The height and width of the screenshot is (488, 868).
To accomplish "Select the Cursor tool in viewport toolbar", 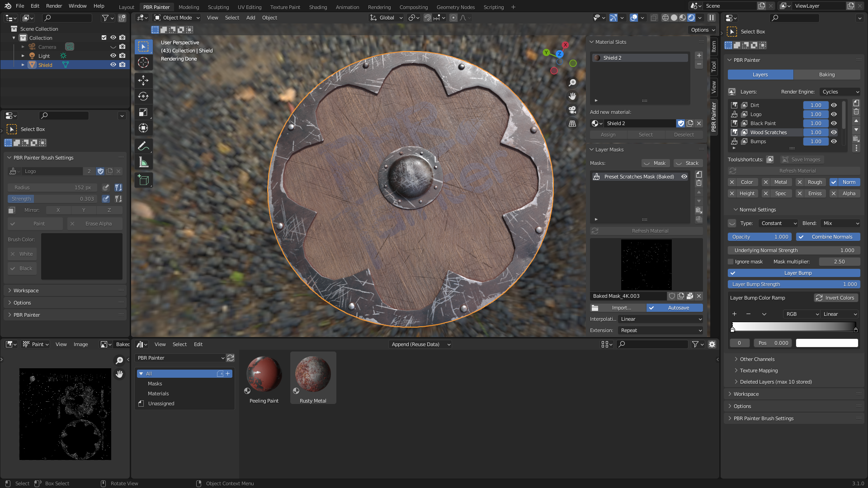I will tap(143, 62).
